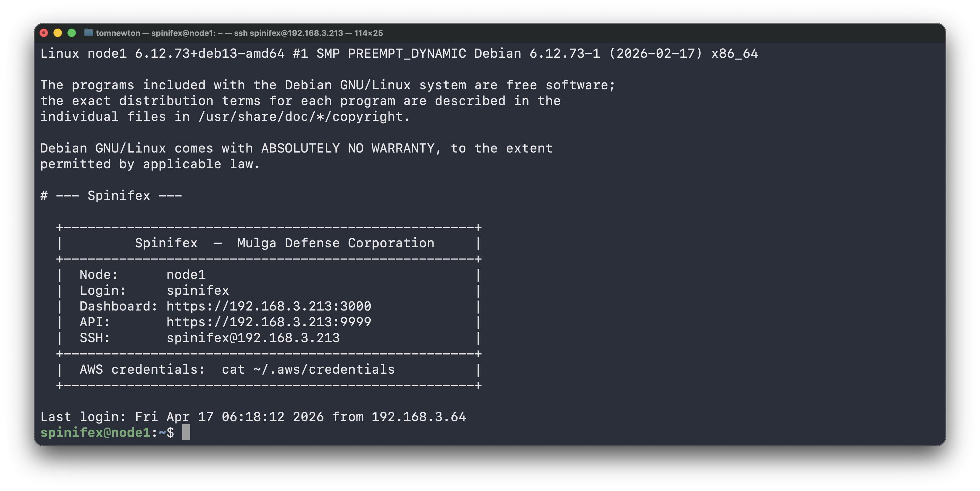980x491 pixels.
Task: Click the kernel version "6.12.73+deb13-amd64"
Action: [x=209, y=54]
